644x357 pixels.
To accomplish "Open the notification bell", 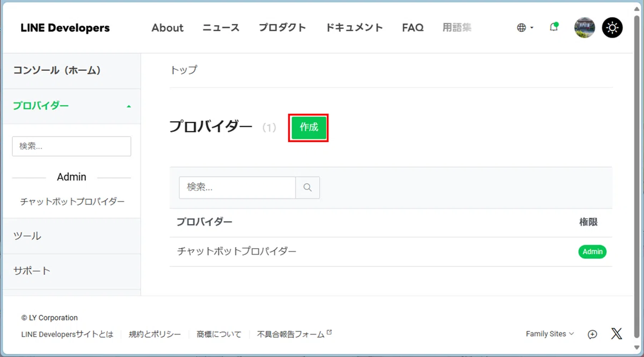I will [554, 27].
